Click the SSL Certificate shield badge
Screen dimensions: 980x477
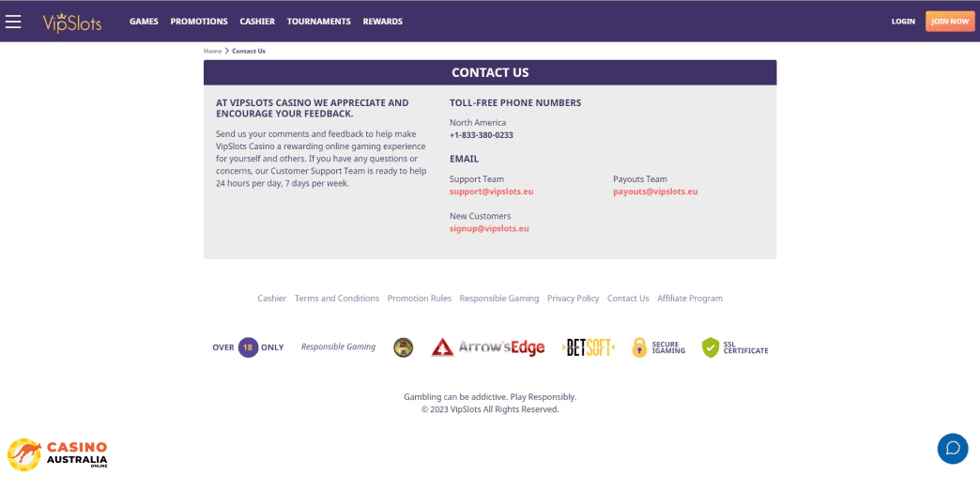click(735, 347)
